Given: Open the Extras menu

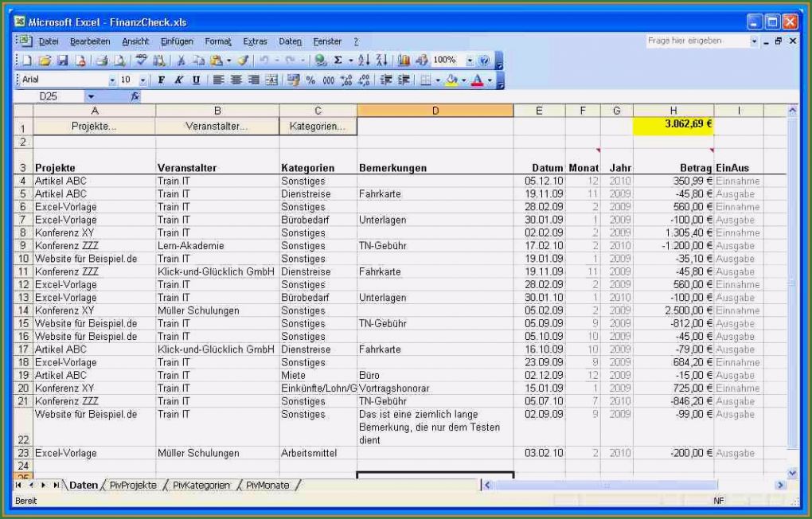Looking at the screenshot, I should coord(255,41).
